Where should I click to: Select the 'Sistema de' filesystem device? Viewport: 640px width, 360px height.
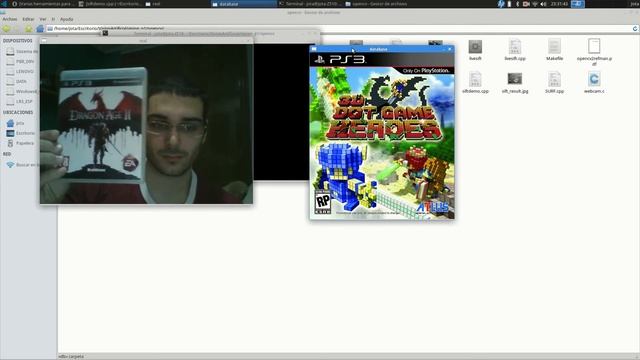22,52
